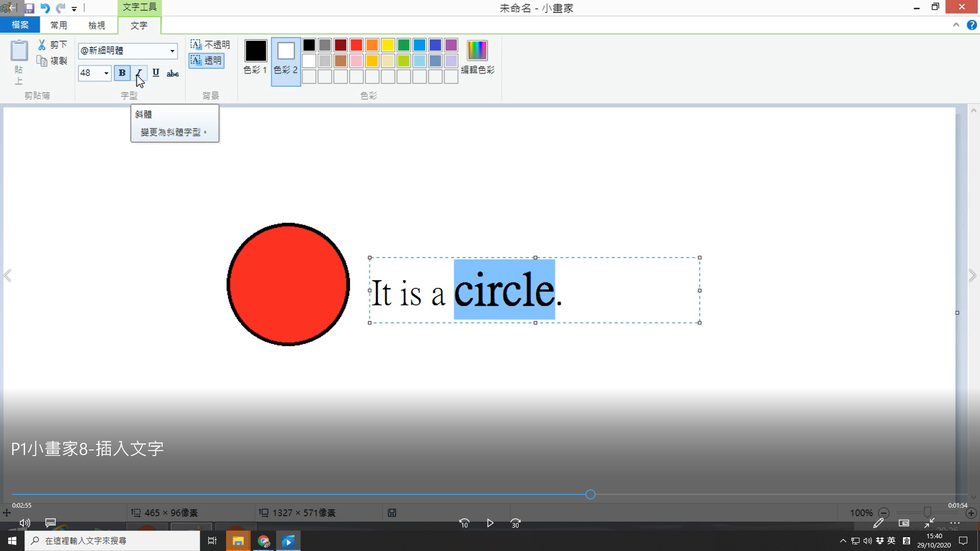The image size is (980, 551).
Task: Toggle underline formatting
Action: pyautogui.click(x=156, y=73)
